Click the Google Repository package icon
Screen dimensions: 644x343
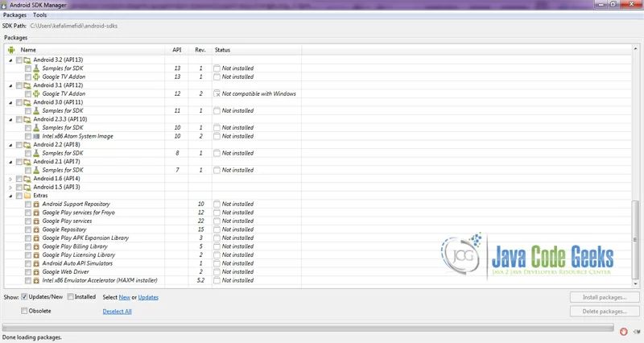point(36,229)
